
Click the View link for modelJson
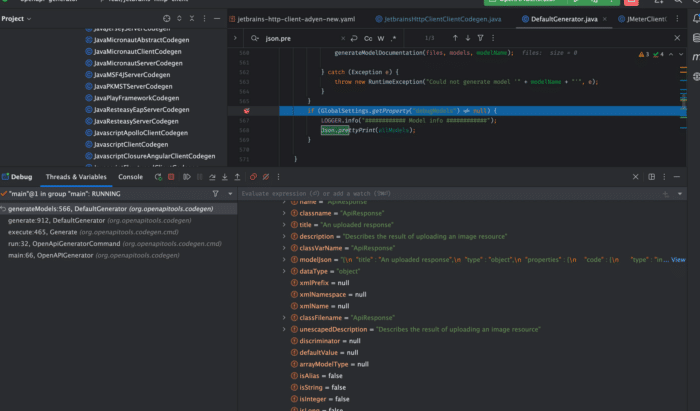(678, 260)
